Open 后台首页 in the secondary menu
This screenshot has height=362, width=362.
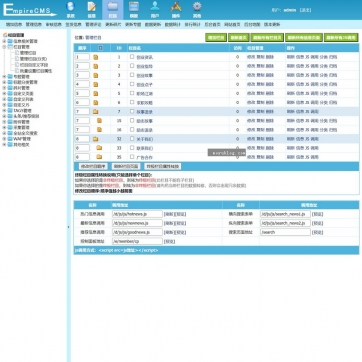212,25
